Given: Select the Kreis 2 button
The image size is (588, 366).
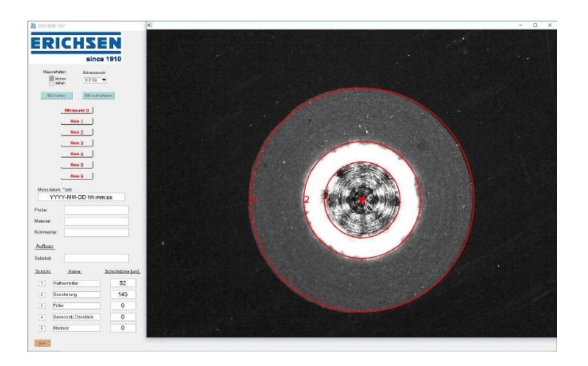Looking at the screenshot, I should tap(77, 132).
